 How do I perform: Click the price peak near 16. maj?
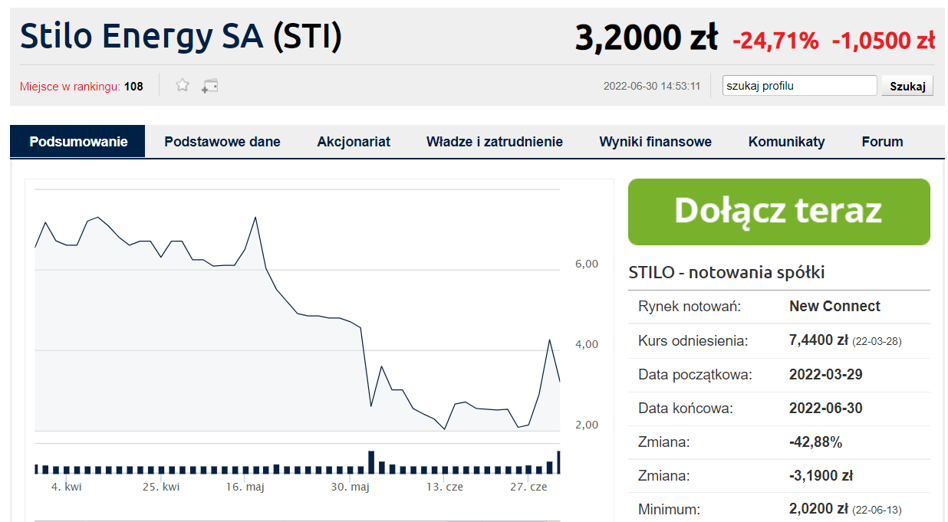pos(256,218)
